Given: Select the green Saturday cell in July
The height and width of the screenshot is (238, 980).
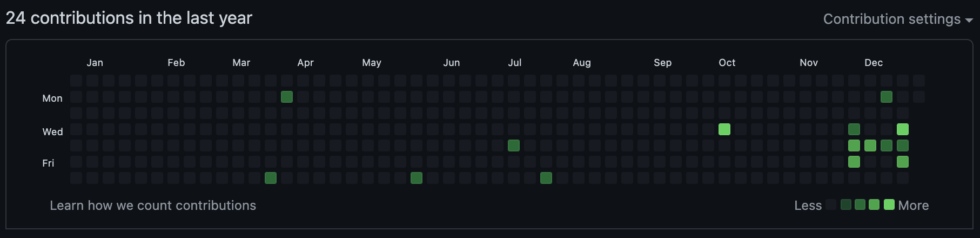Looking at the screenshot, I should 546,178.
